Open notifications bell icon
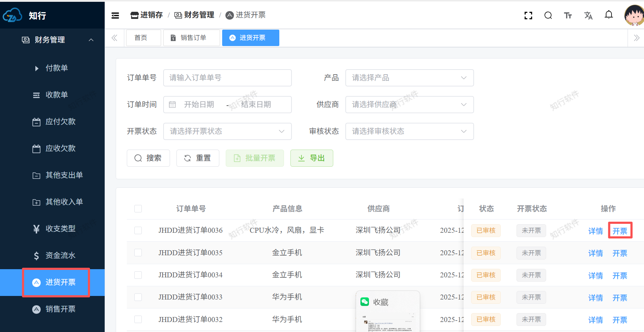This screenshot has width=644, height=332. click(609, 15)
